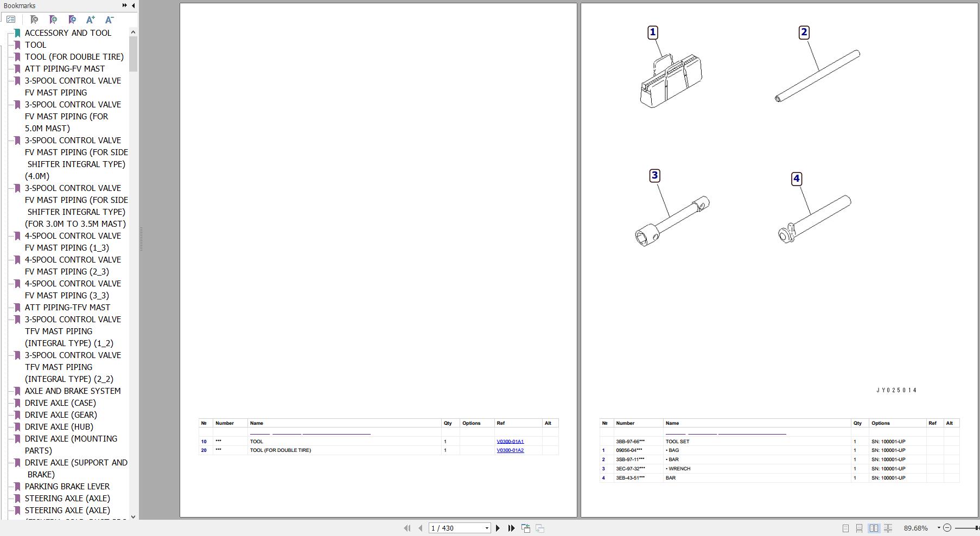Viewport: 980px width, 536px height.
Task: Open the zoom percentage dropdown
Action: tap(938, 528)
